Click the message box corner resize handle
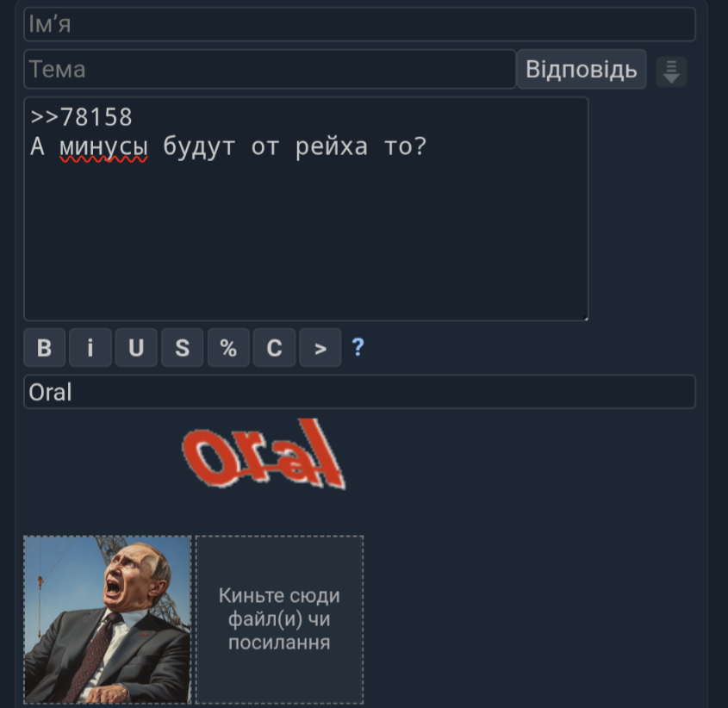728x708 pixels. [586, 318]
